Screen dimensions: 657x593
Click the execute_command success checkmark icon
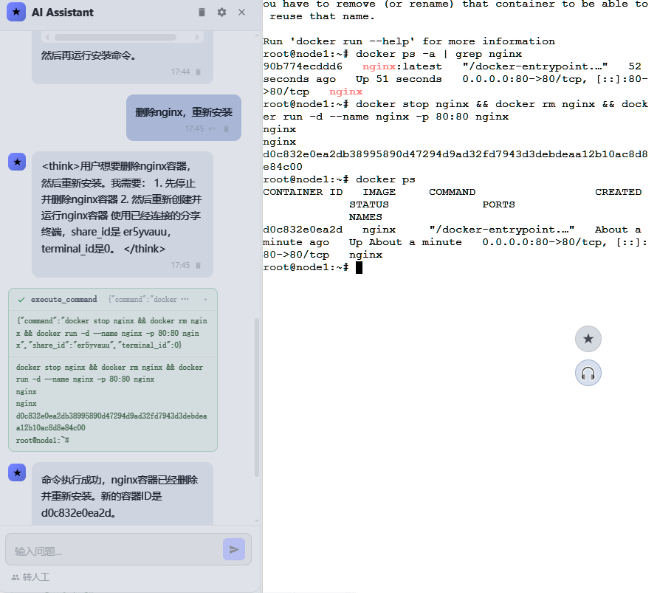[x=21, y=300]
